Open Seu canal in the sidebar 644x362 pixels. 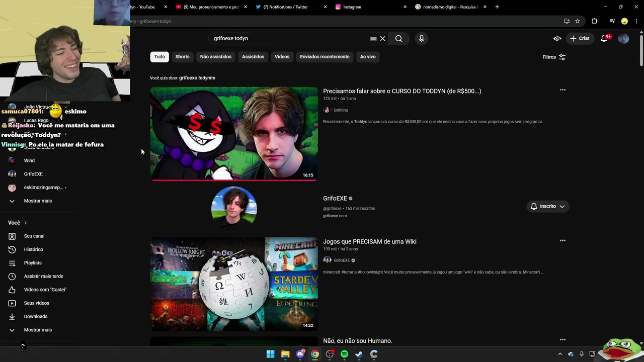point(34,236)
